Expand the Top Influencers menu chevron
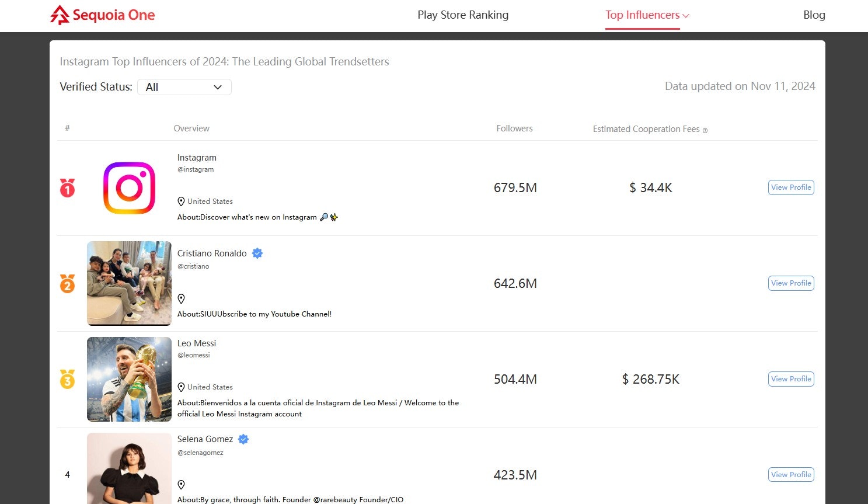The height and width of the screenshot is (504, 868). (686, 16)
